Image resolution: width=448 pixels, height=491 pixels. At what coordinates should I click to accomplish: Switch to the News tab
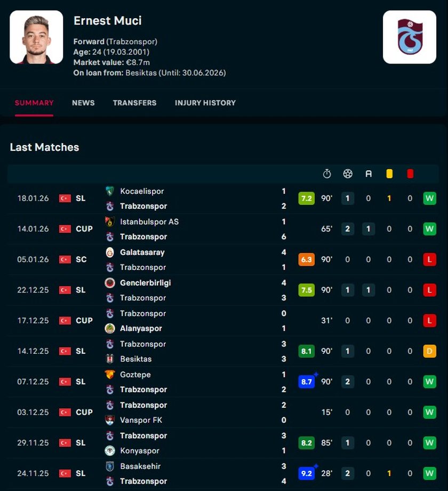(x=83, y=102)
